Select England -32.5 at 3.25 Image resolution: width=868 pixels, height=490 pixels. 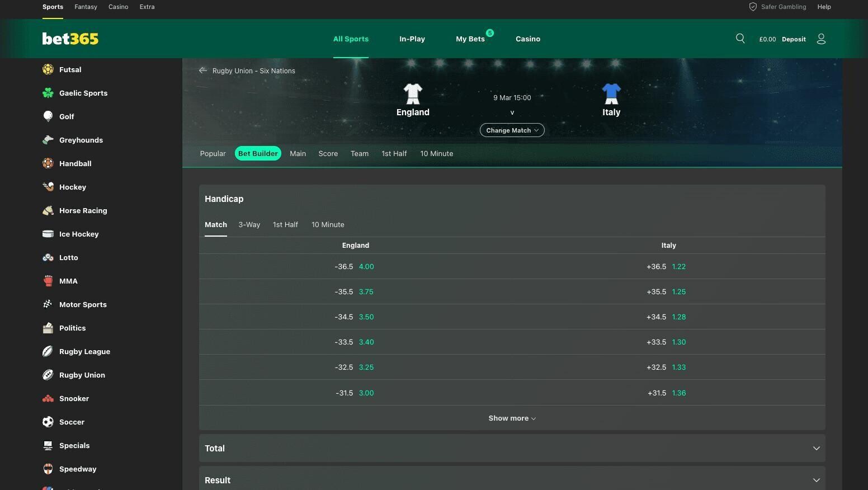tap(355, 367)
